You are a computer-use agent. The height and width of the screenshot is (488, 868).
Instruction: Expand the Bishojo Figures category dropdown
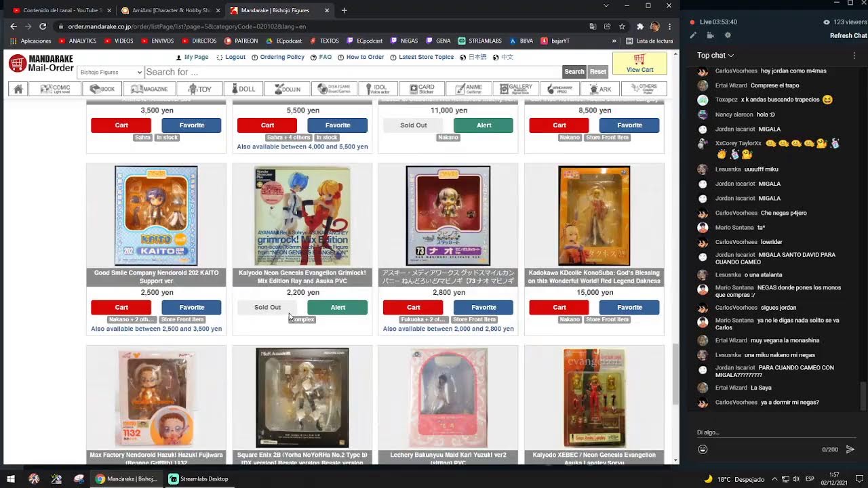coord(110,72)
